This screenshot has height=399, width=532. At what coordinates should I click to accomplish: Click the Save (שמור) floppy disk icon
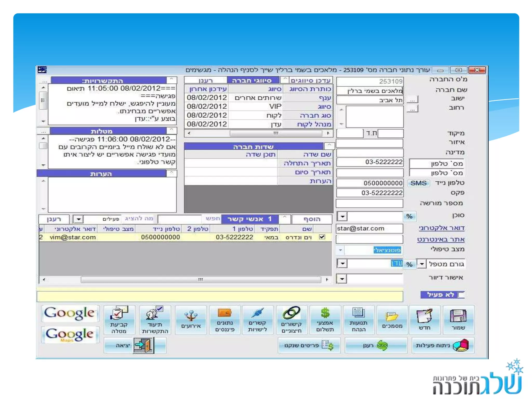pos(458,316)
